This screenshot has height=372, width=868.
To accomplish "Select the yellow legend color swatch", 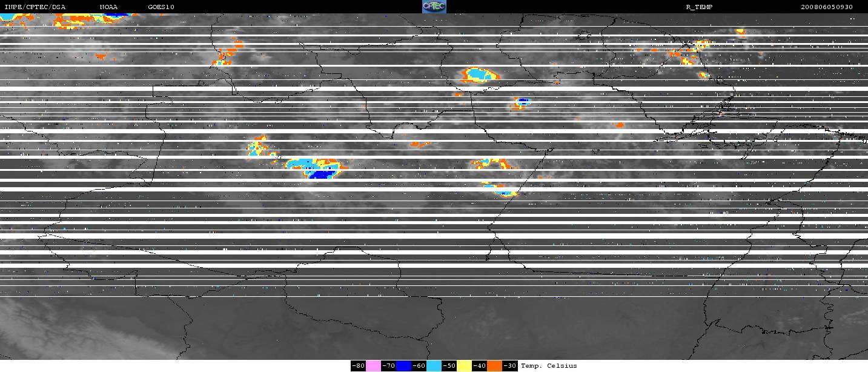I will [x=464, y=366].
